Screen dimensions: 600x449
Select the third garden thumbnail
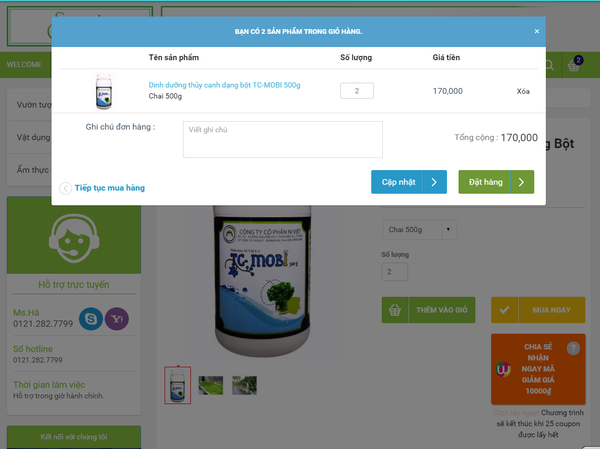245,385
